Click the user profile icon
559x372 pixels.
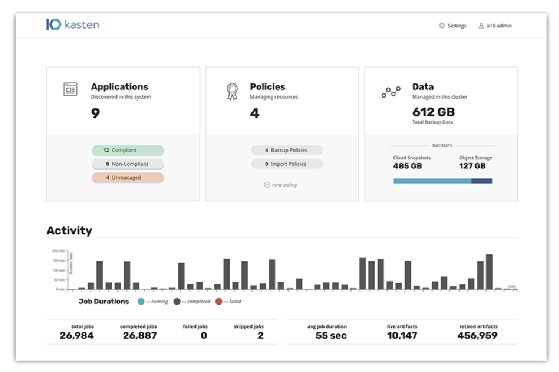click(481, 26)
